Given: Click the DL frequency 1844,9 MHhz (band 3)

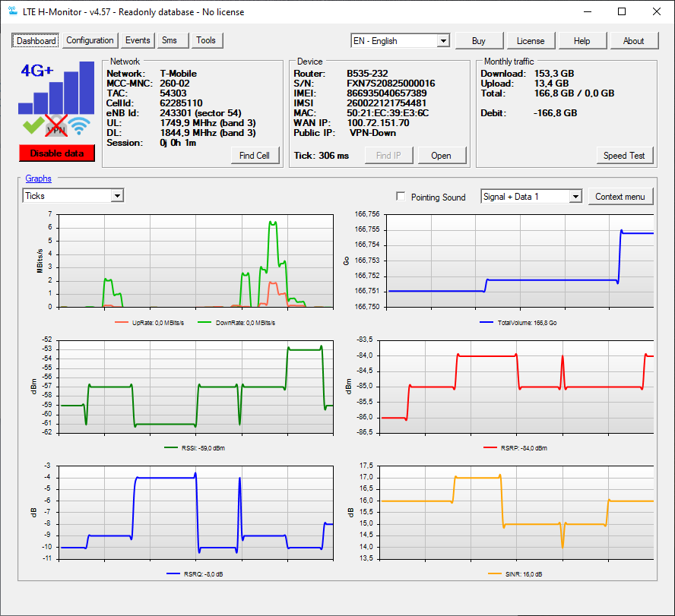Looking at the screenshot, I should pyautogui.click(x=208, y=133).
